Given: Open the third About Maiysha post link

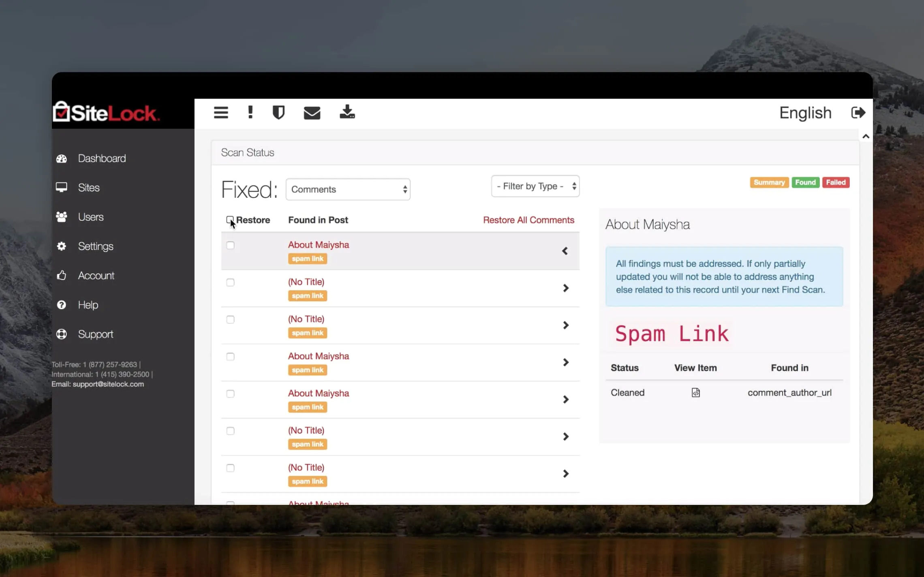Looking at the screenshot, I should tap(319, 393).
